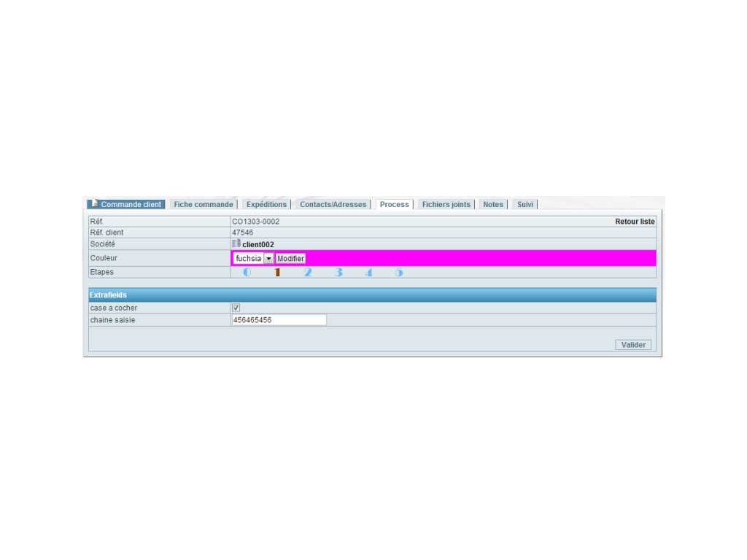Go to the Contacts/Adresses tab

click(x=333, y=204)
